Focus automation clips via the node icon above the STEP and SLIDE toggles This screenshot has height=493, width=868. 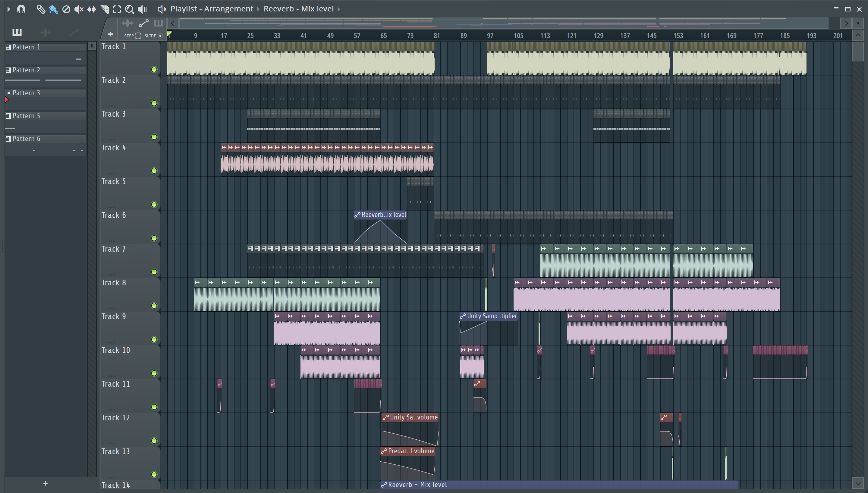pos(143,23)
